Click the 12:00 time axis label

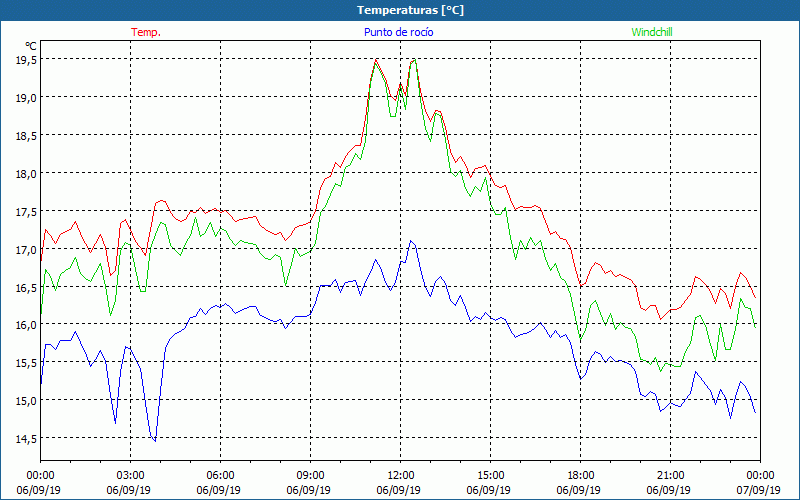(401, 476)
